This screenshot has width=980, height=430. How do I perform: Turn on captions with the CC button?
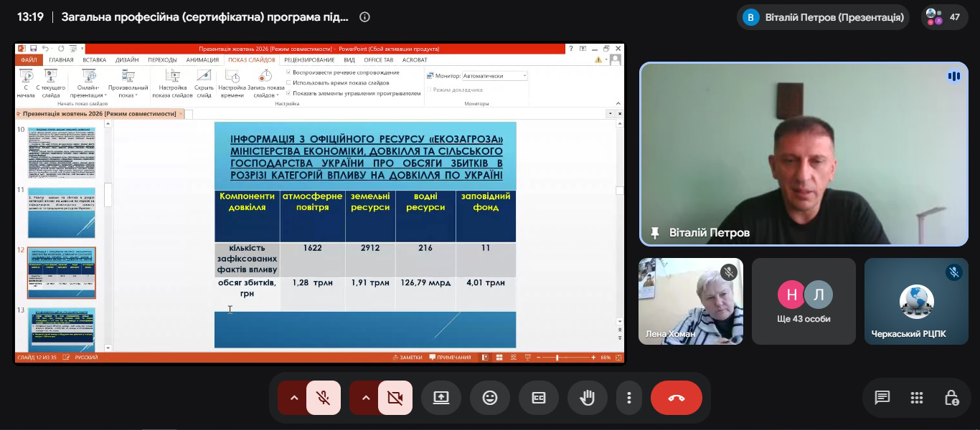539,398
